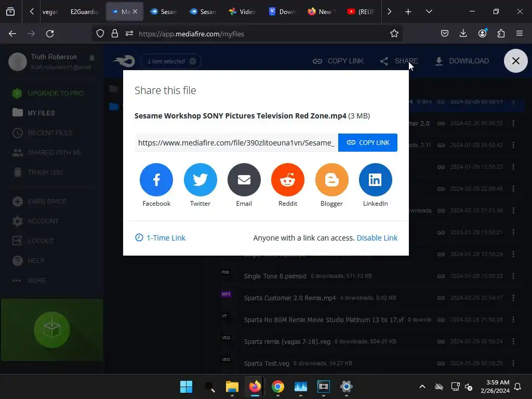Open HELP in sidebar

tap(29, 261)
